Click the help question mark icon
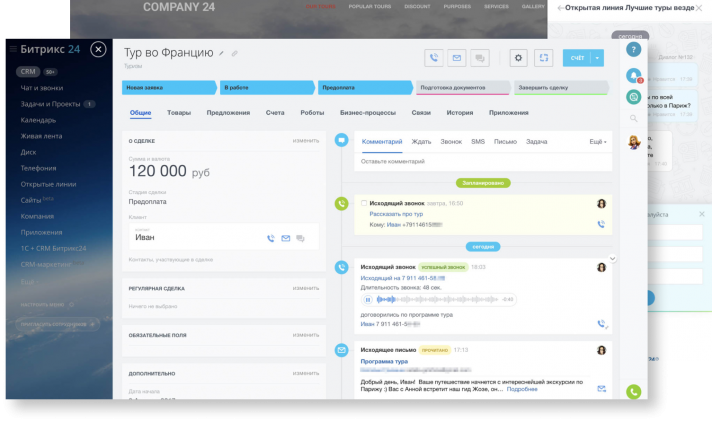Screen dimensions: 712x422 click(x=633, y=49)
